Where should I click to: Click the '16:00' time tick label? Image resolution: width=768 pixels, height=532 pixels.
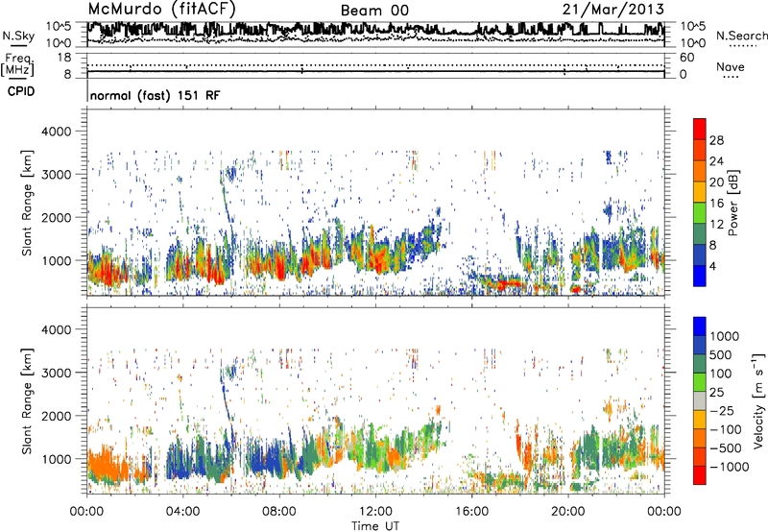pos(471,512)
